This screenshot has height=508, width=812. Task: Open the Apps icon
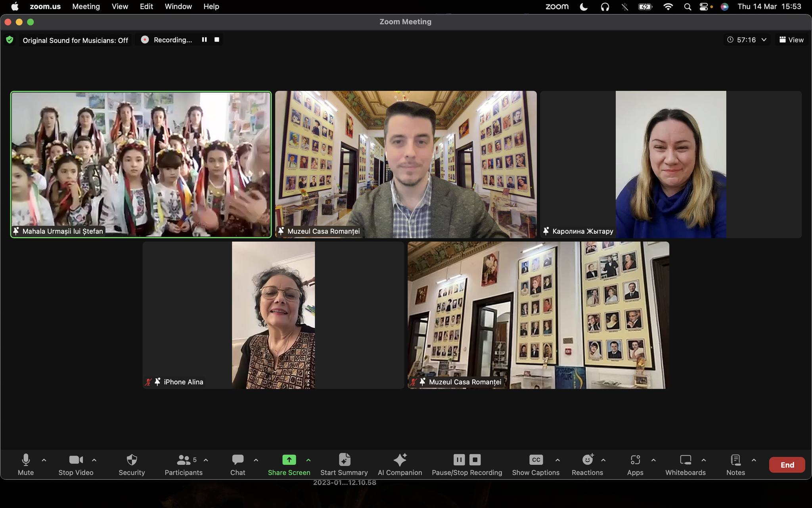(x=635, y=460)
